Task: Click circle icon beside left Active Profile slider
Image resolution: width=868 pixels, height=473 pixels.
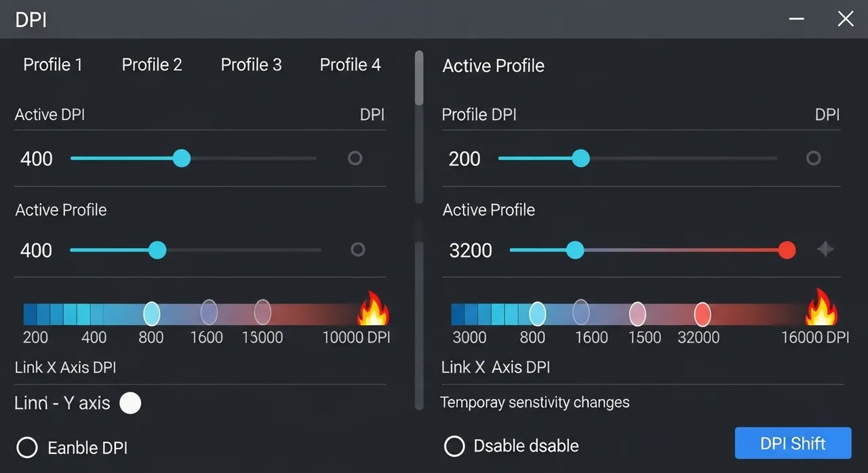Action: point(357,249)
